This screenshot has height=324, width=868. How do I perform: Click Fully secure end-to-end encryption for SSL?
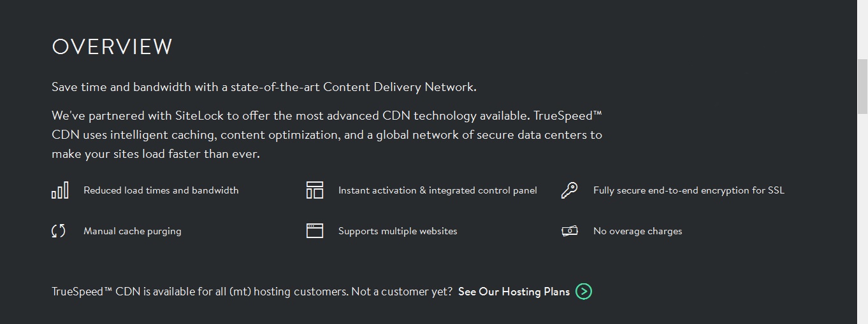[x=689, y=190]
